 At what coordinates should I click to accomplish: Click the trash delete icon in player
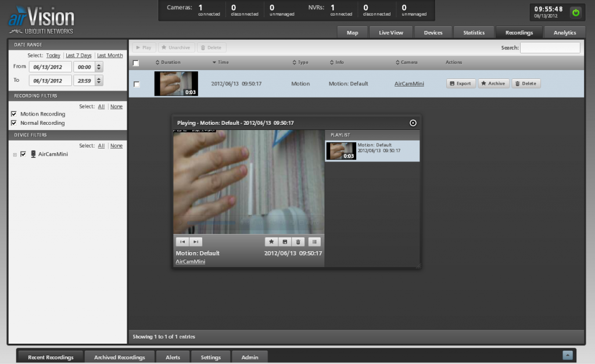(298, 242)
